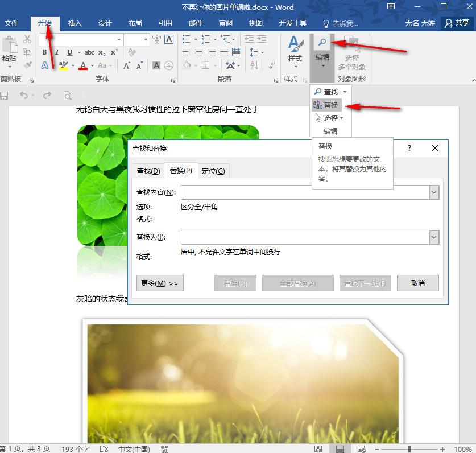476x453 pixels.
Task: Open the font size combo box
Action: (137, 39)
